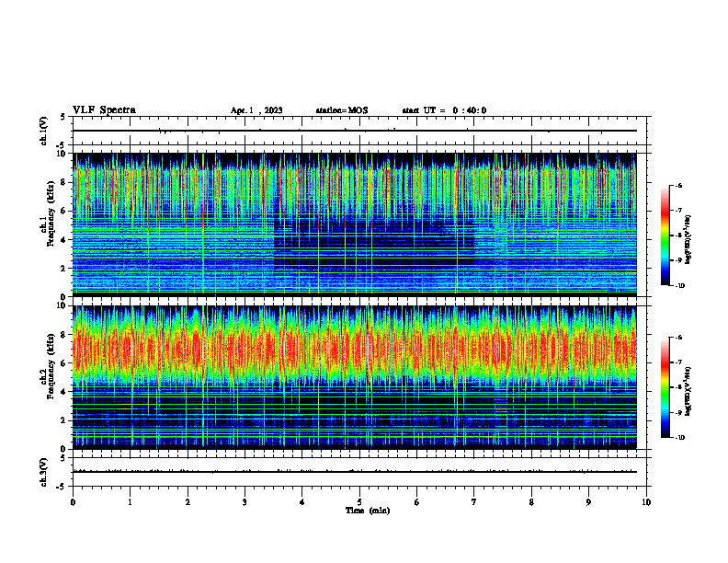Click the "7" minute tick label on time axis
728x563 pixels.
(x=474, y=502)
